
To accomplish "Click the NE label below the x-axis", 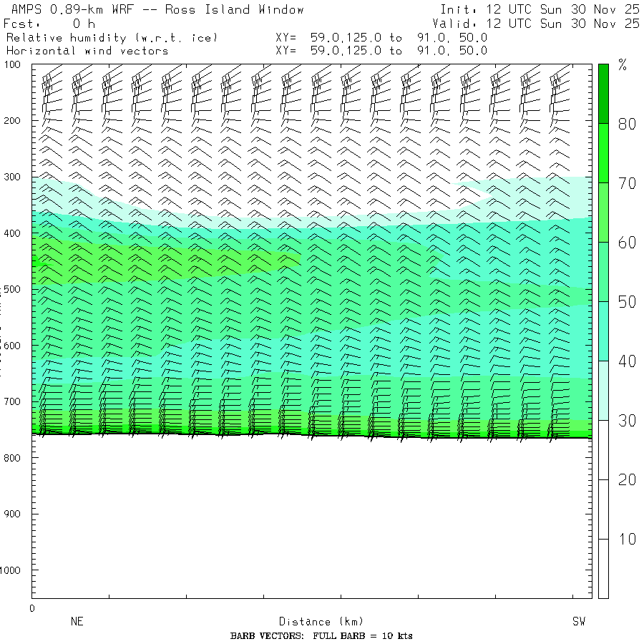I will [x=77, y=622].
